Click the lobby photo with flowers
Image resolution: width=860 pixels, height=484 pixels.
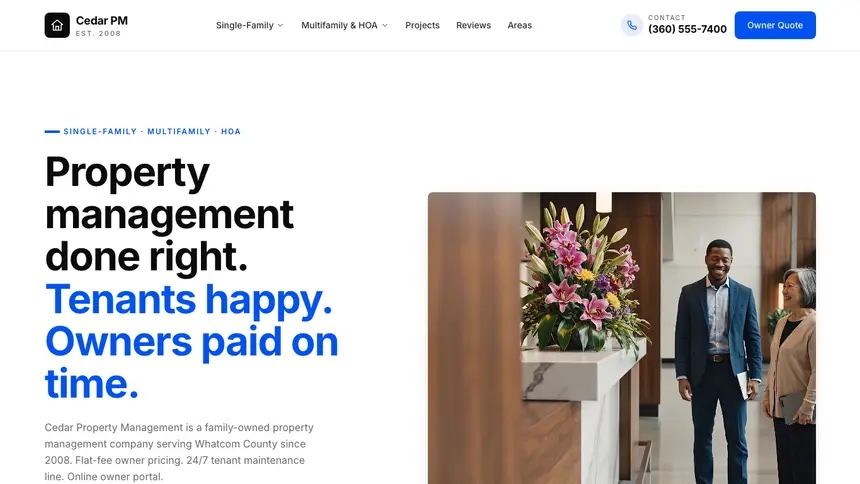coord(621,338)
